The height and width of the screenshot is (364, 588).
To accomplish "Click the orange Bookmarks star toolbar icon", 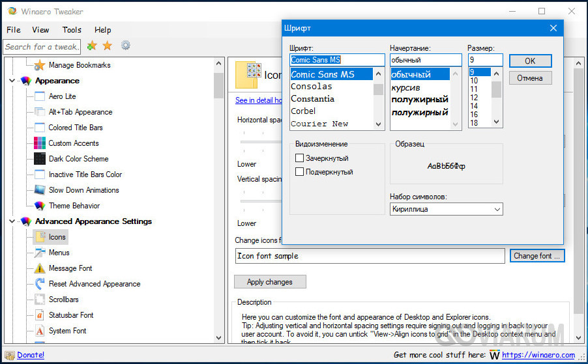I will point(108,46).
